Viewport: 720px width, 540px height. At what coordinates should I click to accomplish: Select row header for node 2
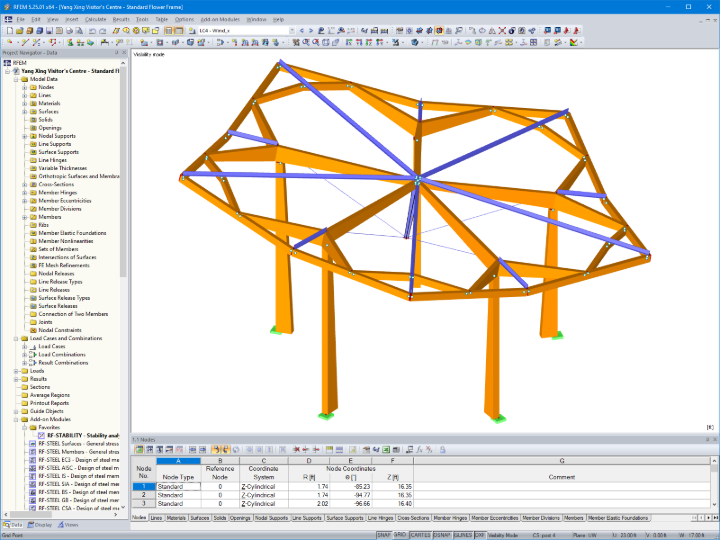coord(144,495)
